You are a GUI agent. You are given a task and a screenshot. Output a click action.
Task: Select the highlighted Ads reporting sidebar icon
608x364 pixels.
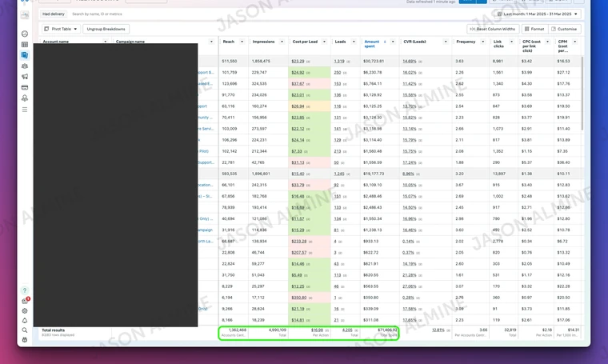pyautogui.click(x=25, y=55)
